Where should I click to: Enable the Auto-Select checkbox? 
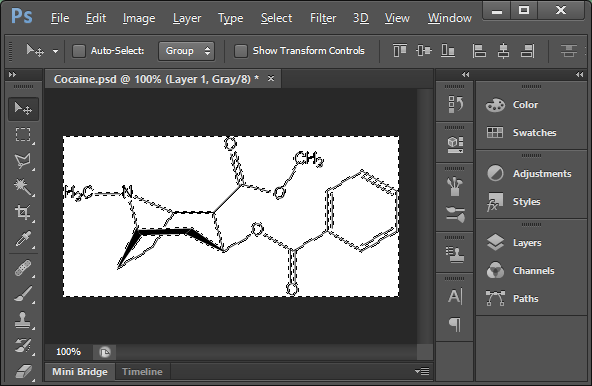(79, 51)
